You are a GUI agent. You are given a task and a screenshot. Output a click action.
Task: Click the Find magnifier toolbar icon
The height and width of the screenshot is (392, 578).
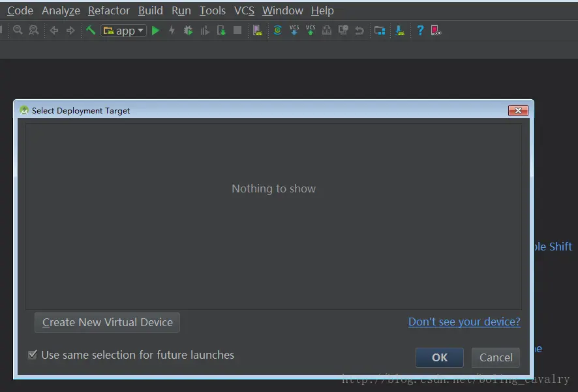click(18, 30)
